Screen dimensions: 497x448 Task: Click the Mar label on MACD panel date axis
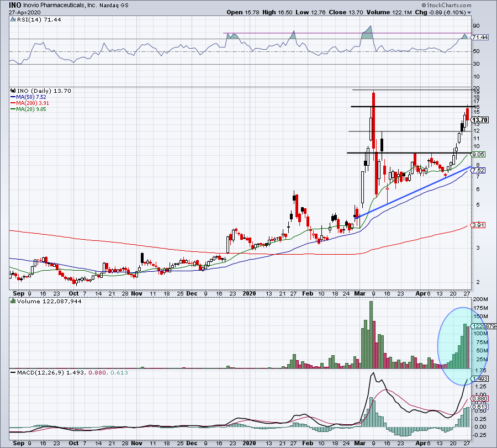pyautogui.click(x=359, y=443)
